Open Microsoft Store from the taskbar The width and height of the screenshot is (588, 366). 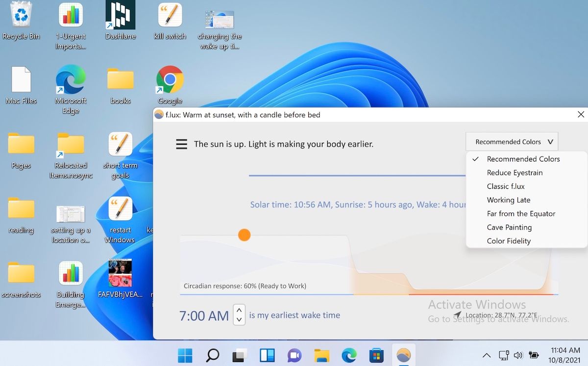point(376,355)
